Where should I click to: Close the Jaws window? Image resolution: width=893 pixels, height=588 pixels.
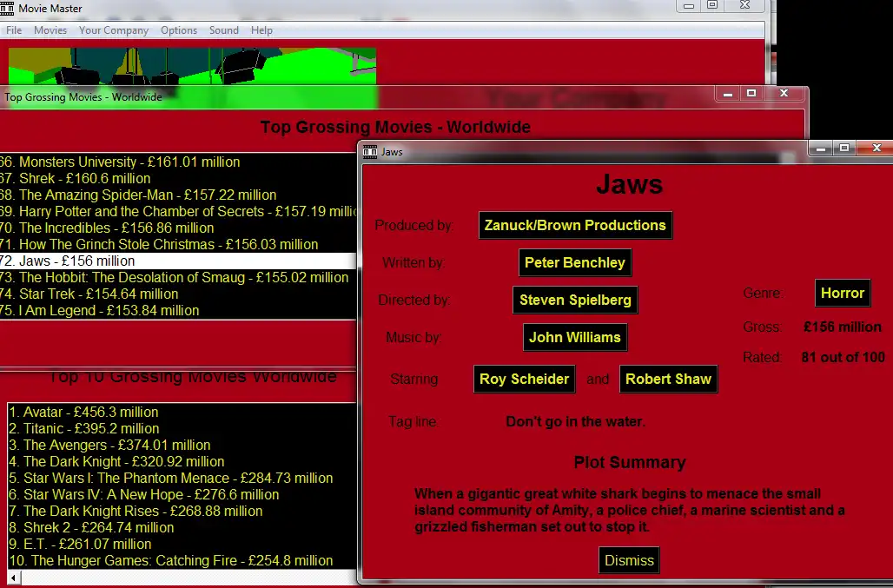pyautogui.click(x=876, y=149)
